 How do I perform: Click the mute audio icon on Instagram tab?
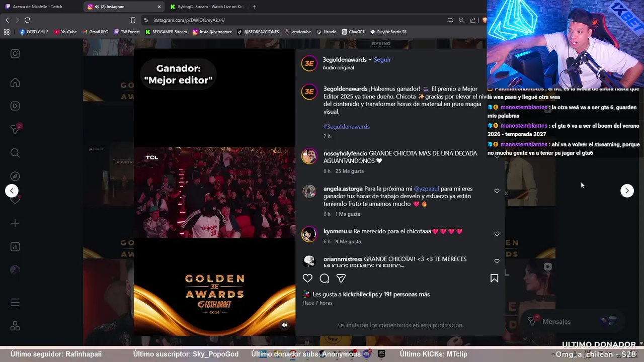(96, 7)
